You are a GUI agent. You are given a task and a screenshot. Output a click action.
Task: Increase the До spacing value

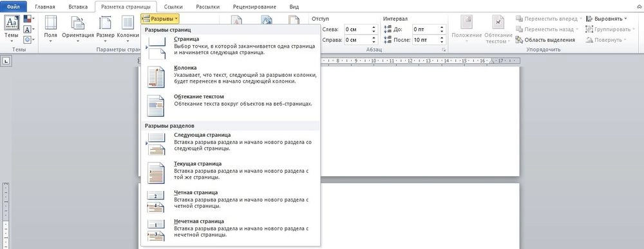(x=442, y=27)
